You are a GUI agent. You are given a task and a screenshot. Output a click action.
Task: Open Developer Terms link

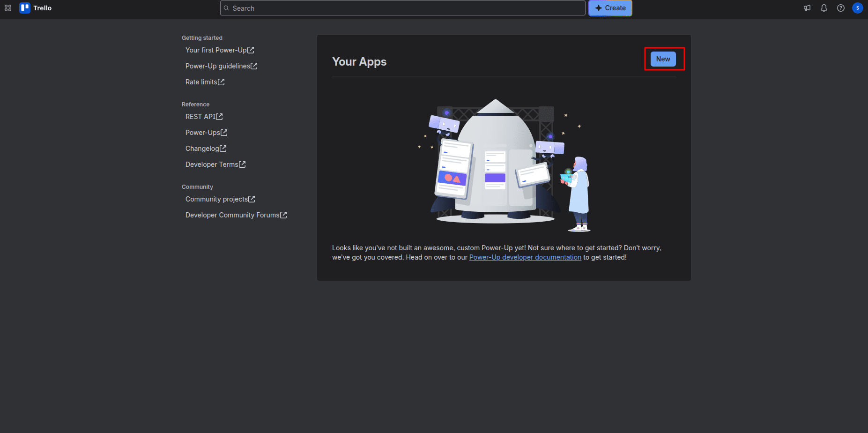215,164
